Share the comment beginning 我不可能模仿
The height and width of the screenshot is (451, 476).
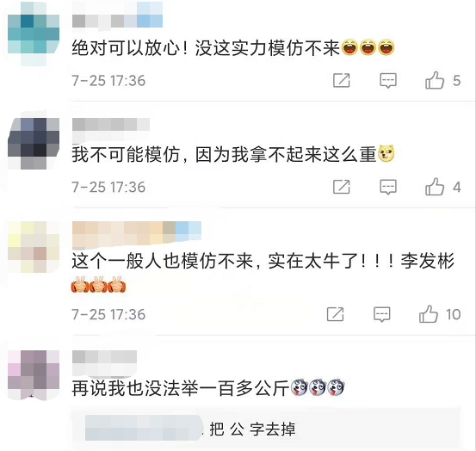tap(342, 187)
